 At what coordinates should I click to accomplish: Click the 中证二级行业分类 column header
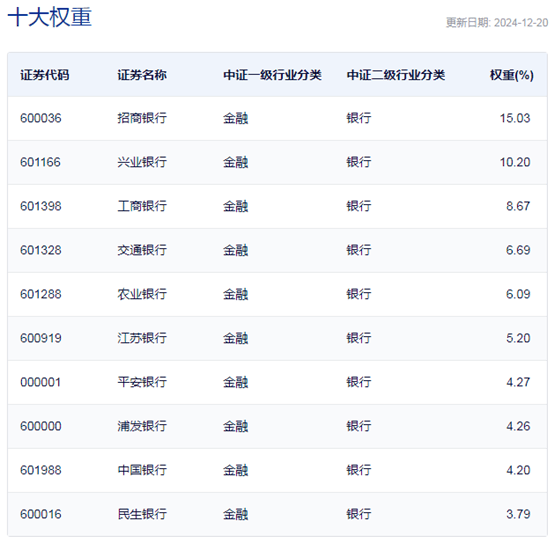click(396, 75)
